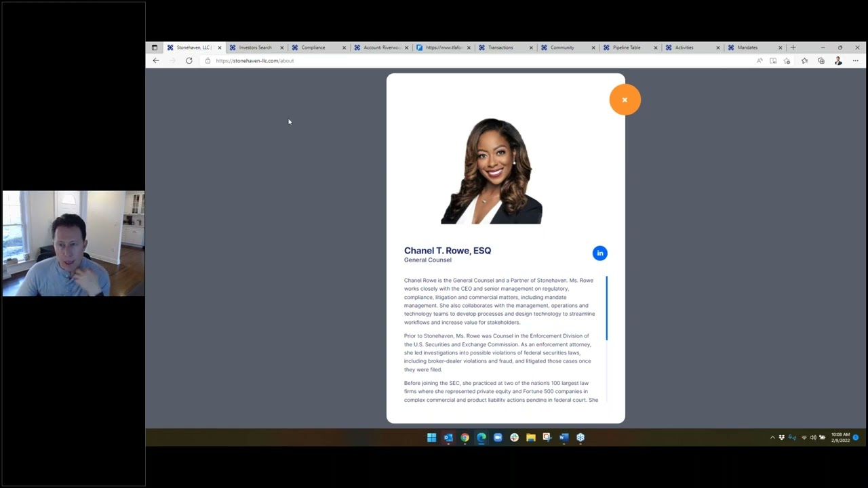Screen dimensions: 868x488
Task: Click the bio scrollbar in the profile card
Action: [606, 308]
